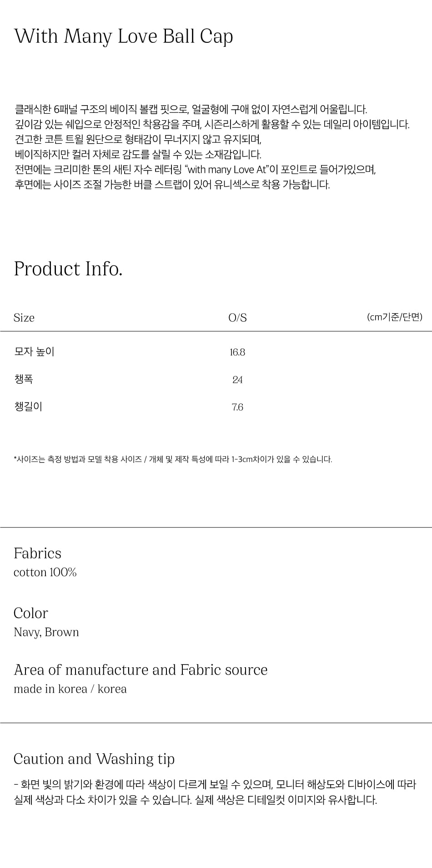The width and height of the screenshot is (432, 868).
Task: Click the Caution and Washing tip heading
Action: (x=94, y=759)
